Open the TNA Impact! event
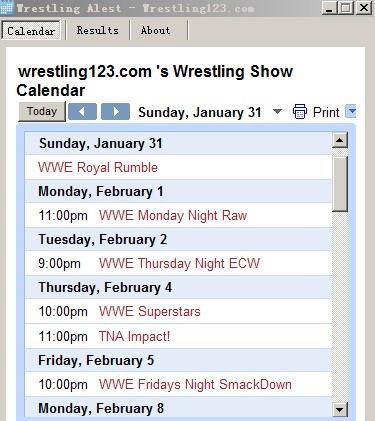The height and width of the screenshot is (421, 375). click(x=135, y=336)
